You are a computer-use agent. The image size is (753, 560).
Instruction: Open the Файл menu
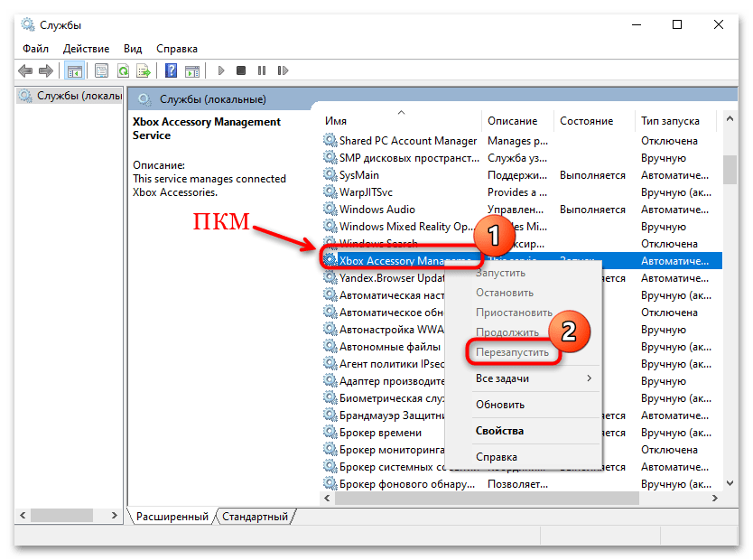pos(35,49)
